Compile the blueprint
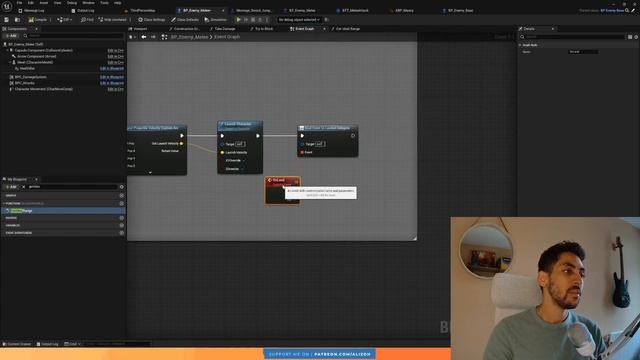This screenshot has width=640, height=360. 38,20
